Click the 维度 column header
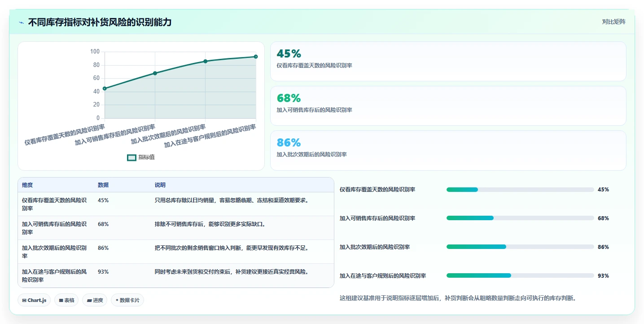The width and height of the screenshot is (644, 324). coord(27,185)
